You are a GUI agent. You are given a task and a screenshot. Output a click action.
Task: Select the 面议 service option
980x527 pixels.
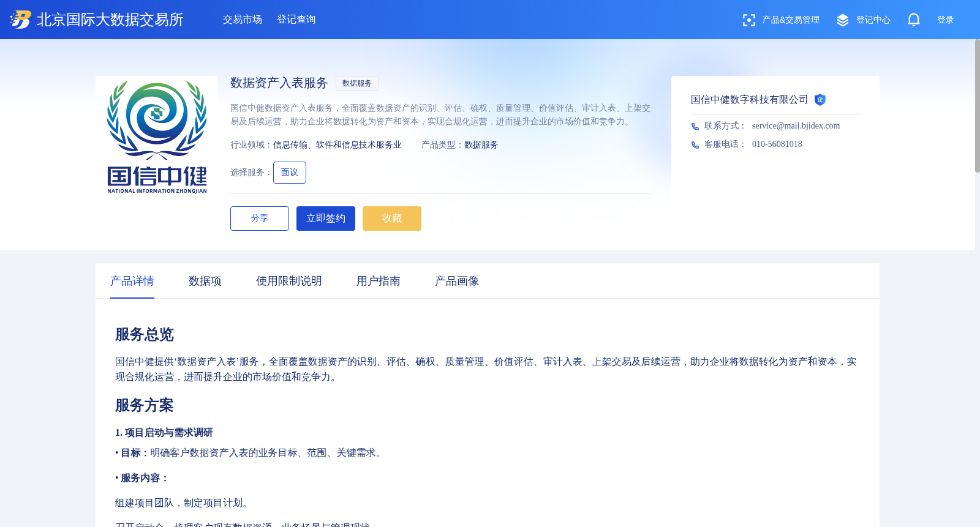tap(290, 173)
